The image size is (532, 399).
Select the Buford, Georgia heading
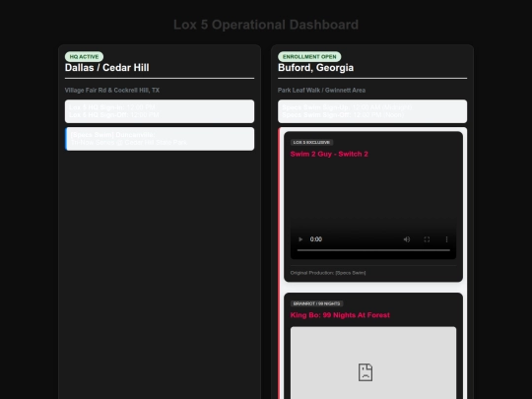(315, 68)
